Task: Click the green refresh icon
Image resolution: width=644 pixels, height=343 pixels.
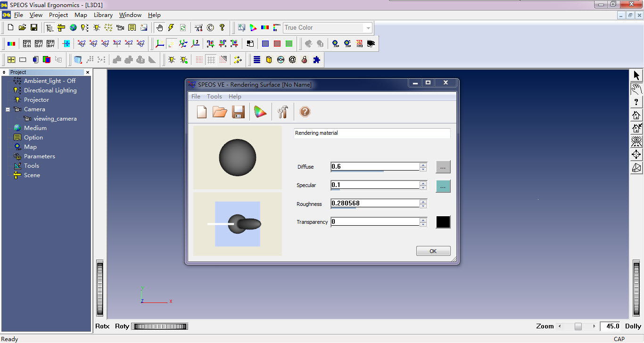Action: click(x=183, y=28)
